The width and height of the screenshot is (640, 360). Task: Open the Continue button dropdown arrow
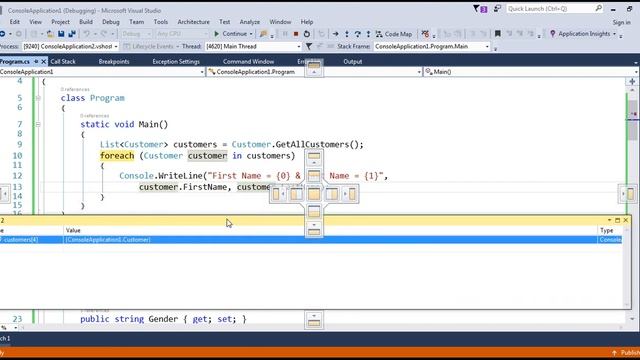251,34
